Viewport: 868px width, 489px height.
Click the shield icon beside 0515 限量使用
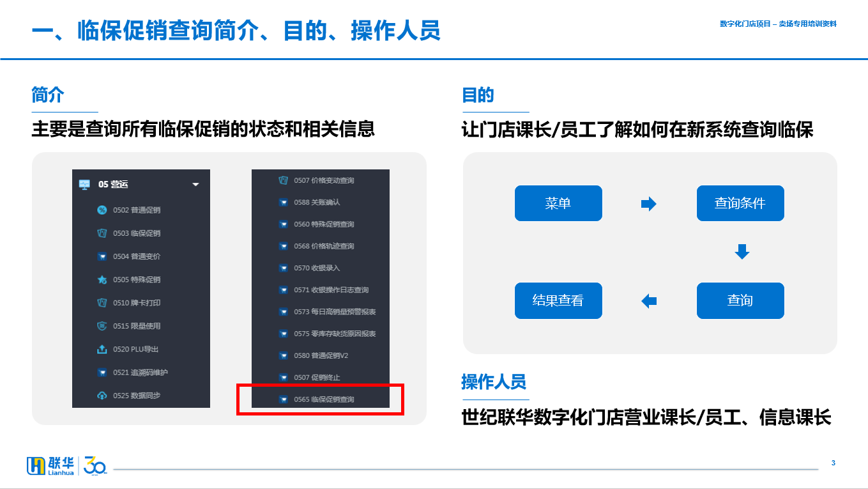pos(102,326)
